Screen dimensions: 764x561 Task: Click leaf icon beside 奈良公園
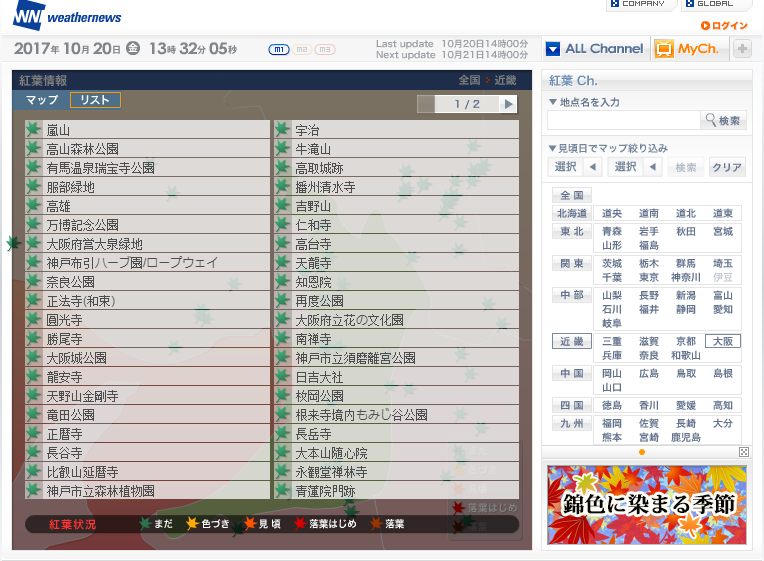pyautogui.click(x=33, y=281)
